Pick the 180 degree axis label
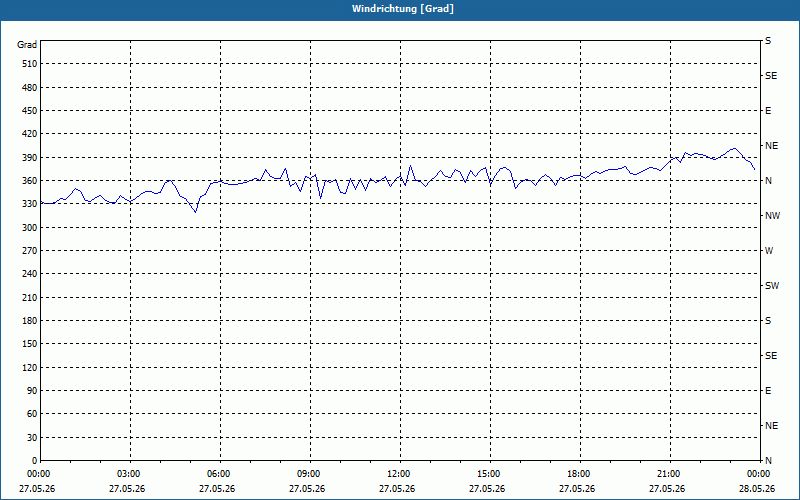 [x=30, y=321]
